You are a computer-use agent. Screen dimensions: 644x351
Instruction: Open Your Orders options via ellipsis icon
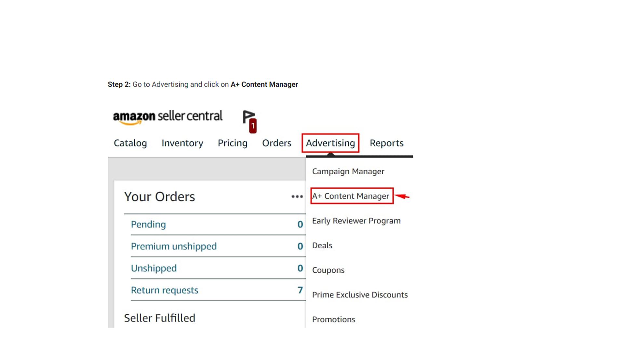coord(297,197)
